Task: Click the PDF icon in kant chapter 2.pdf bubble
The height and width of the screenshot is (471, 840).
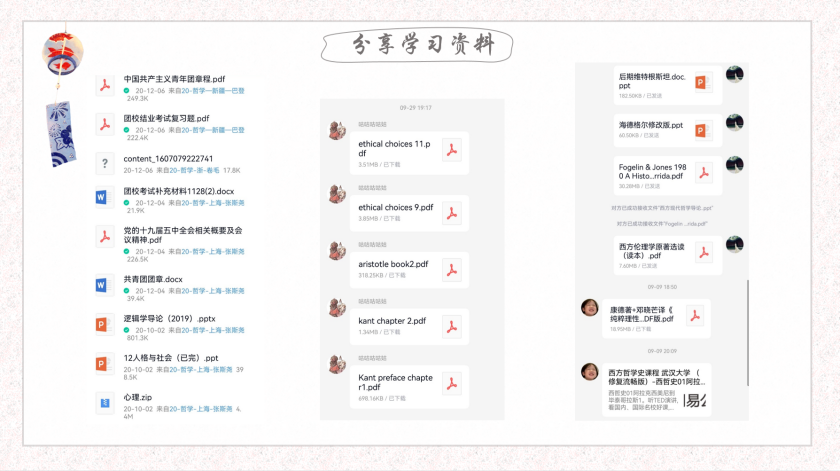Action: pyautogui.click(x=452, y=327)
